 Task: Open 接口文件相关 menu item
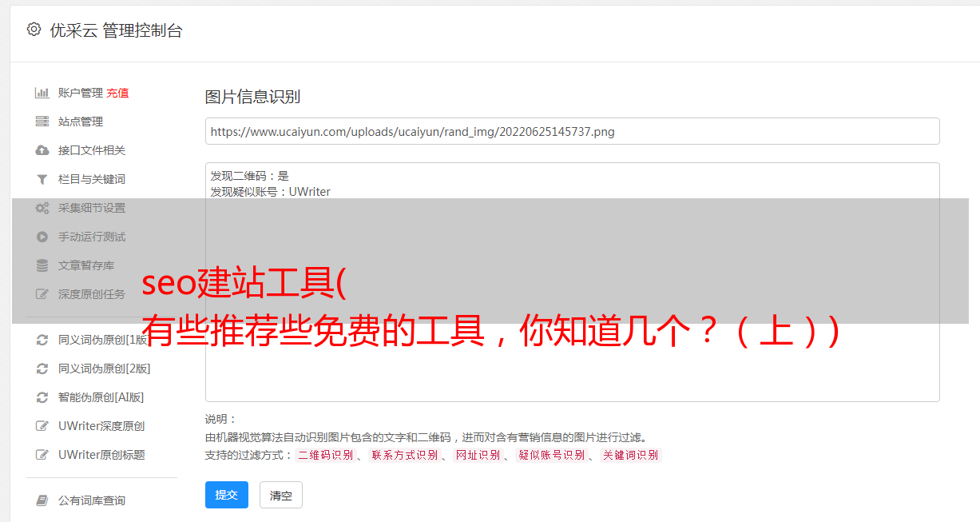tap(92, 150)
